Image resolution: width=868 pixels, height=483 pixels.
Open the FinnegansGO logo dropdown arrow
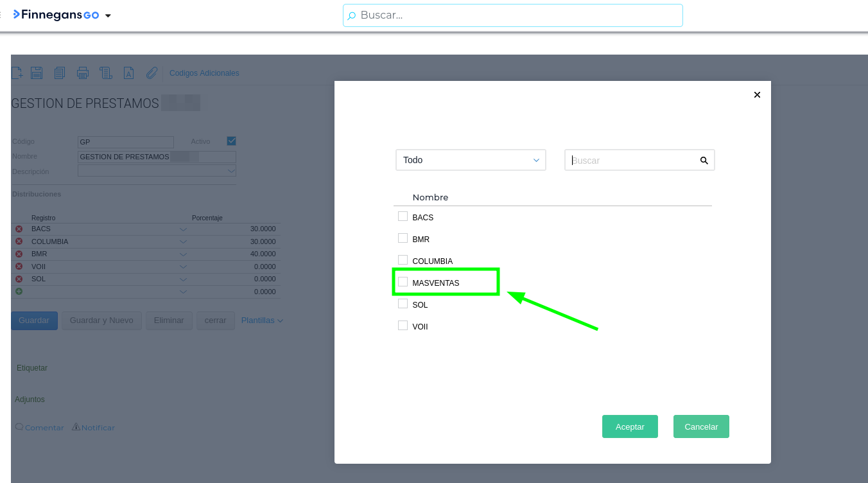(108, 16)
